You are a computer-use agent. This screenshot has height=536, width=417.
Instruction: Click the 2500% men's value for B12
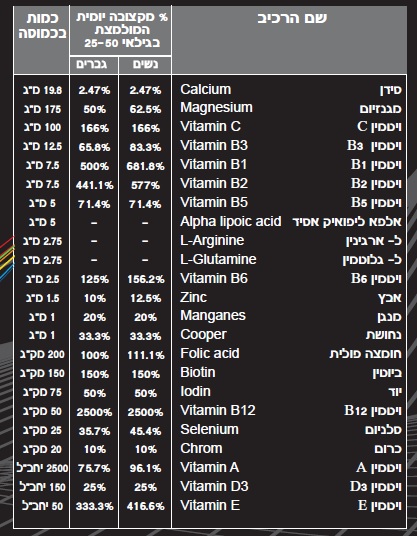tap(94, 412)
